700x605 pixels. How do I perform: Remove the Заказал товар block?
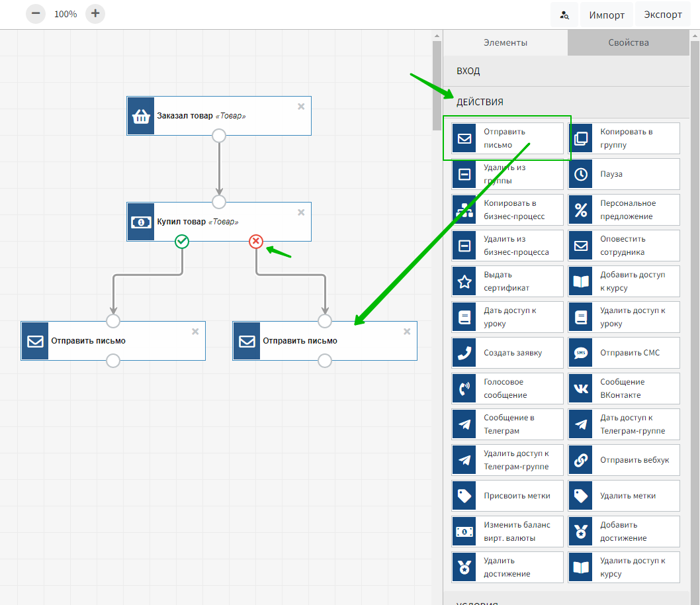[301, 106]
